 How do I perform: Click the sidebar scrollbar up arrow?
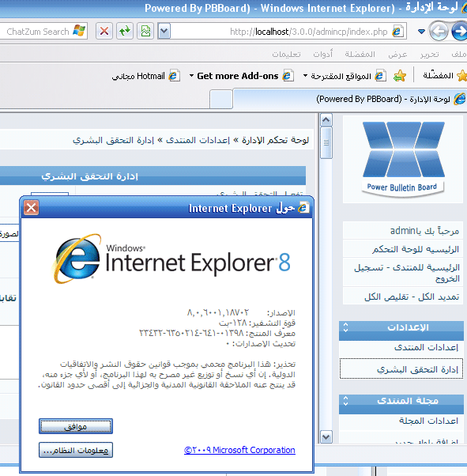pos(326,120)
